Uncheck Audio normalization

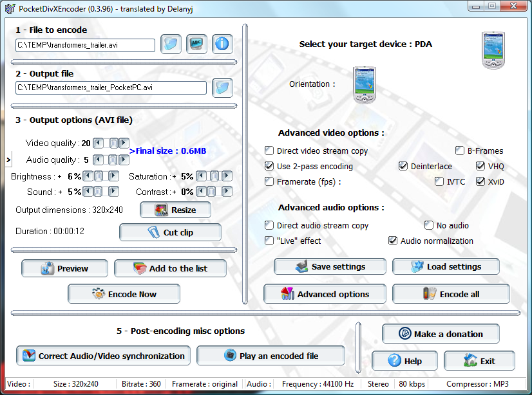click(x=393, y=241)
